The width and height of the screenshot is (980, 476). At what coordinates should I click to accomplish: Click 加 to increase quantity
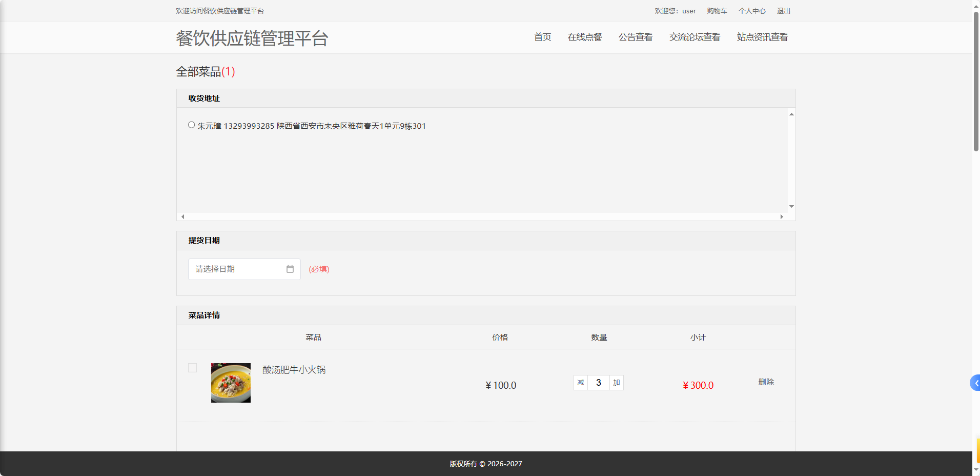[x=616, y=383]
